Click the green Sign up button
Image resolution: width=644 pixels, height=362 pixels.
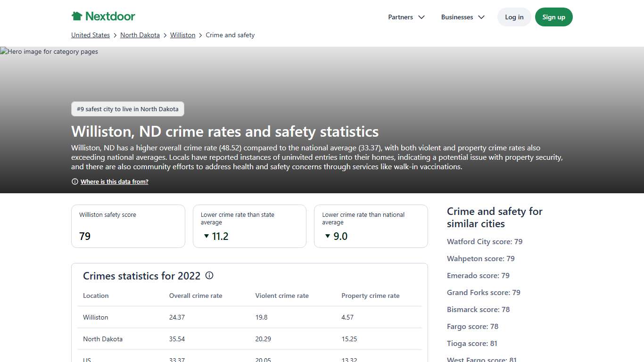pyautogui.click(x=553, y=17)
